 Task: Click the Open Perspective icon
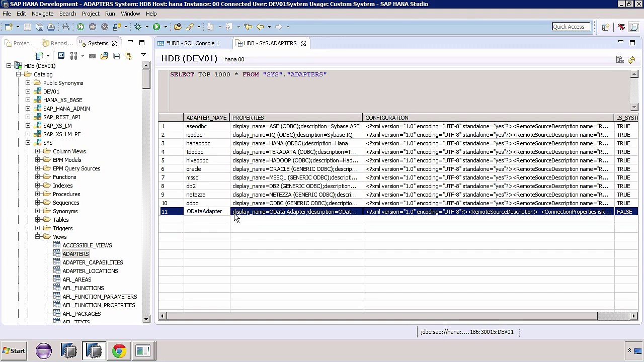tap(606, 27)
